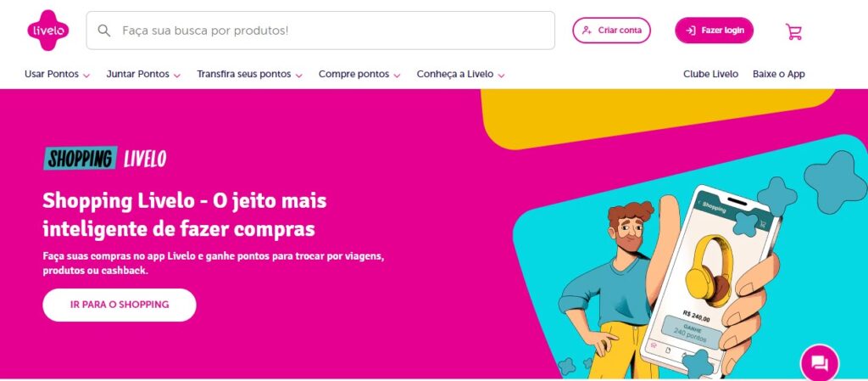Viewport: 868px width, 381px height.
Task: Click the Fazer login button
Action: pos(714,31)
